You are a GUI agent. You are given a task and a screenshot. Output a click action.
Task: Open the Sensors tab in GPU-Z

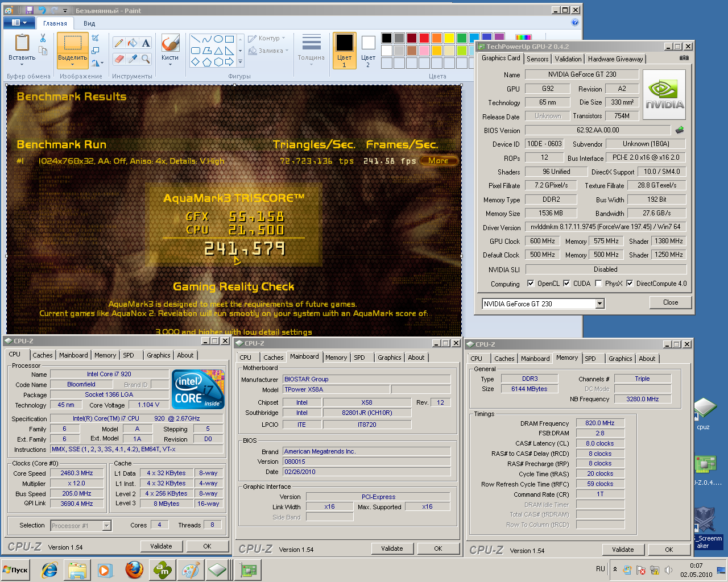point(537,59)
